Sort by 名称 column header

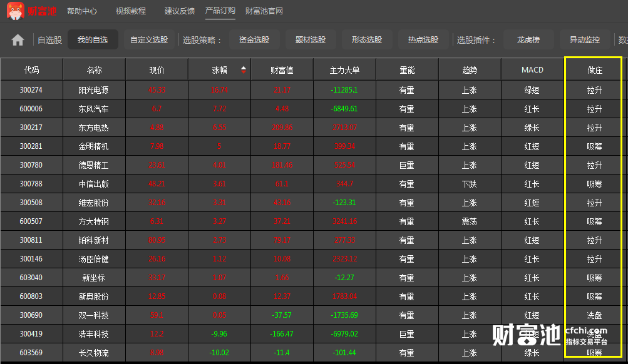pos(94,70)
